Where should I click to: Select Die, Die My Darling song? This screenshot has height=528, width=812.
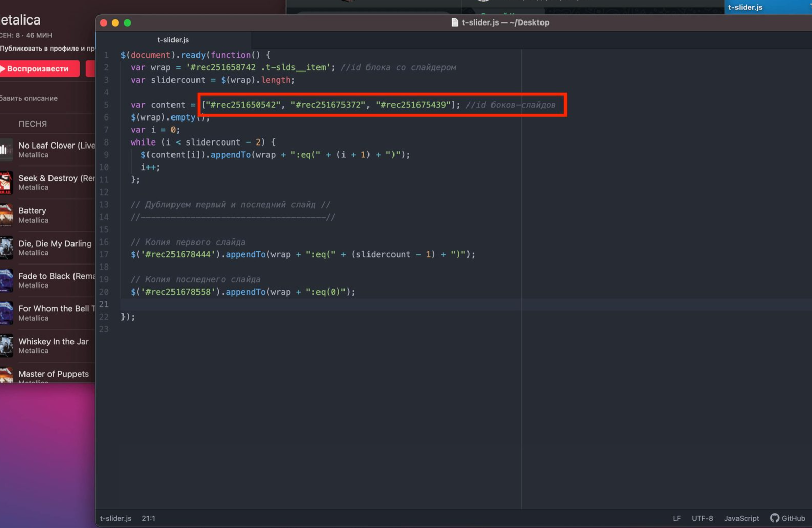pyautogui.click(x=47, y=248)
